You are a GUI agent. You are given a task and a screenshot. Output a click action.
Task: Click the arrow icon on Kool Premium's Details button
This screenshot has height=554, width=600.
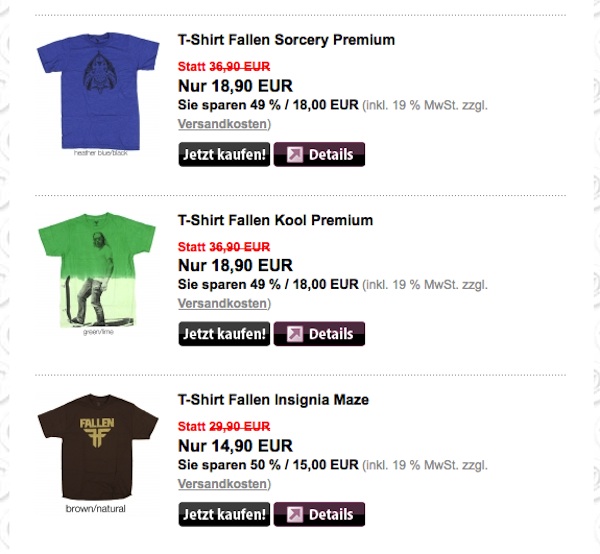[295, 334]
